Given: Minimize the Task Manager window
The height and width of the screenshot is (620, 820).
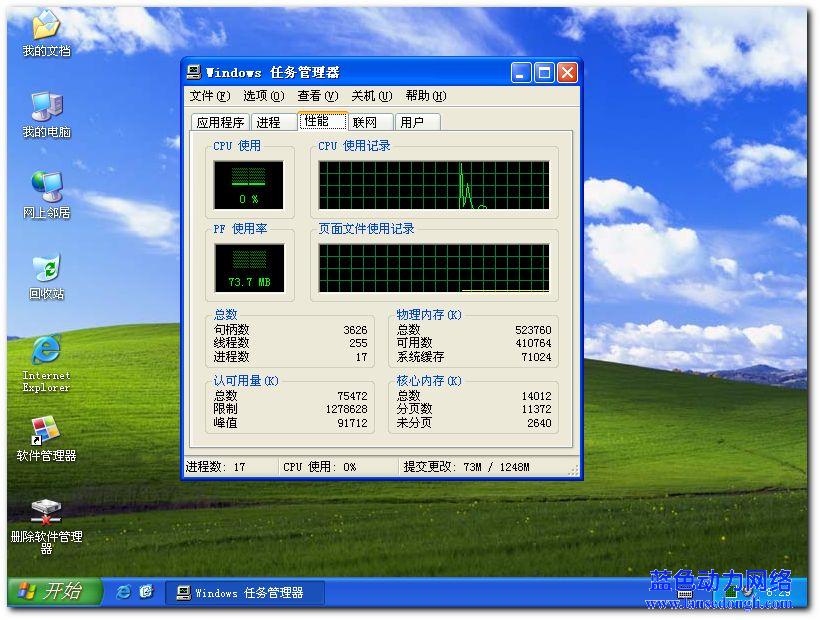Looking at the screenshot, I should (x=521, y=73).
